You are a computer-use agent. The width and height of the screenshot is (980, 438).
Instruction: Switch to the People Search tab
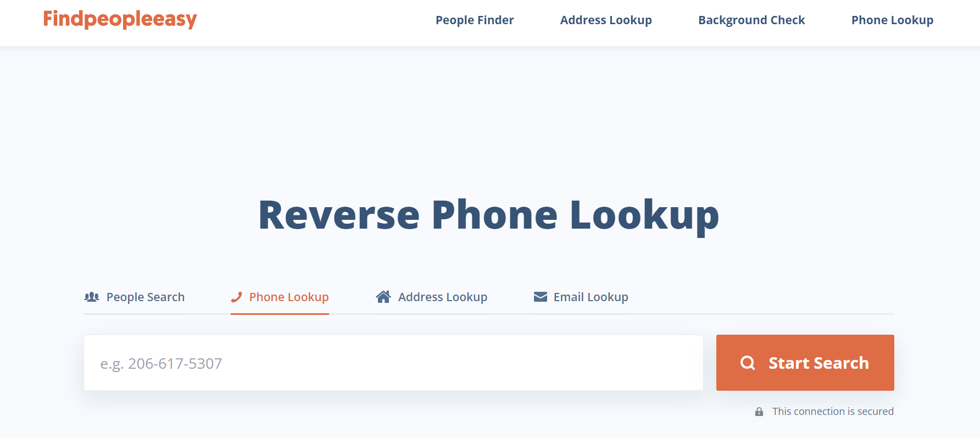pyautogui.click(x=134, y=297)
